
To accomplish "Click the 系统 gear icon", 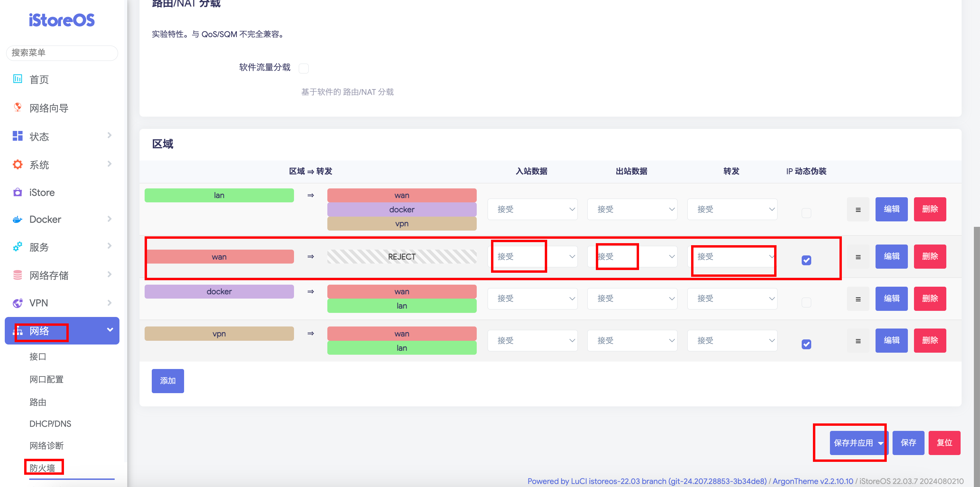I will pyautogui.click(x=17, y=164).
